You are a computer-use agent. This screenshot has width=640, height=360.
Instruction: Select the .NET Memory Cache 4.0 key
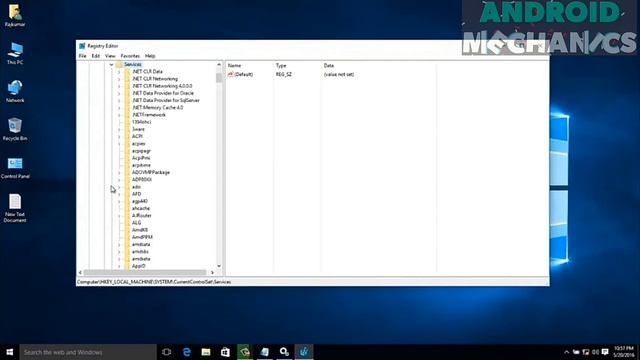point(158,108)
